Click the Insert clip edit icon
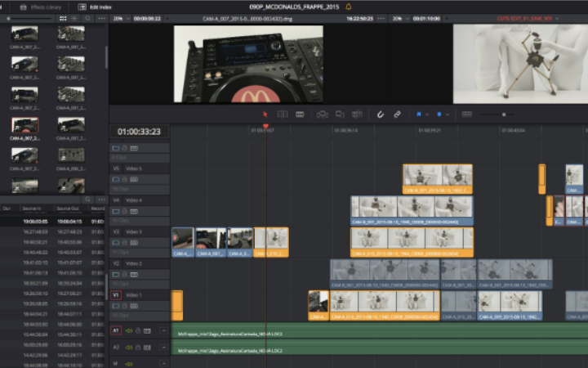This screenshot has height=368, width=588. 322,114
